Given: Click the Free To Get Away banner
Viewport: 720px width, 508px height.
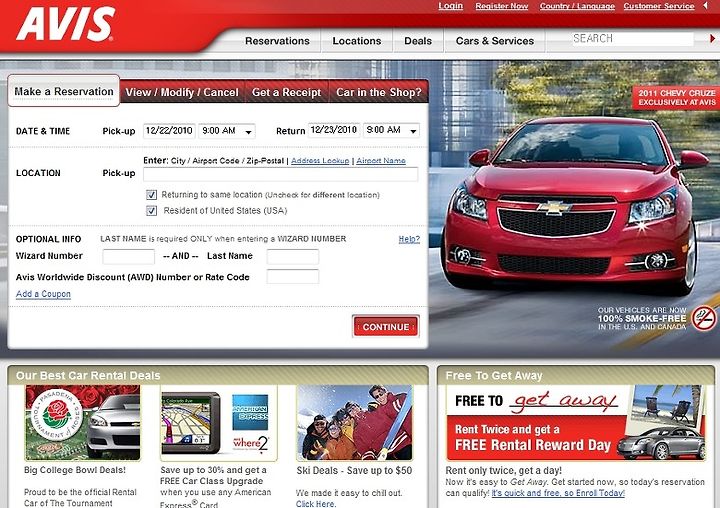Looking at the screenshot, I should click(x=576, y=423).
